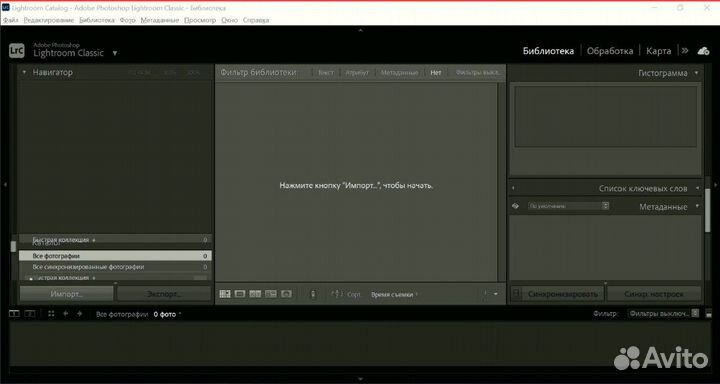The width and height of the screenshot is (720, 384).
Task: Expand the Список ключевых слов panel
Action: (x=697, y=188)
